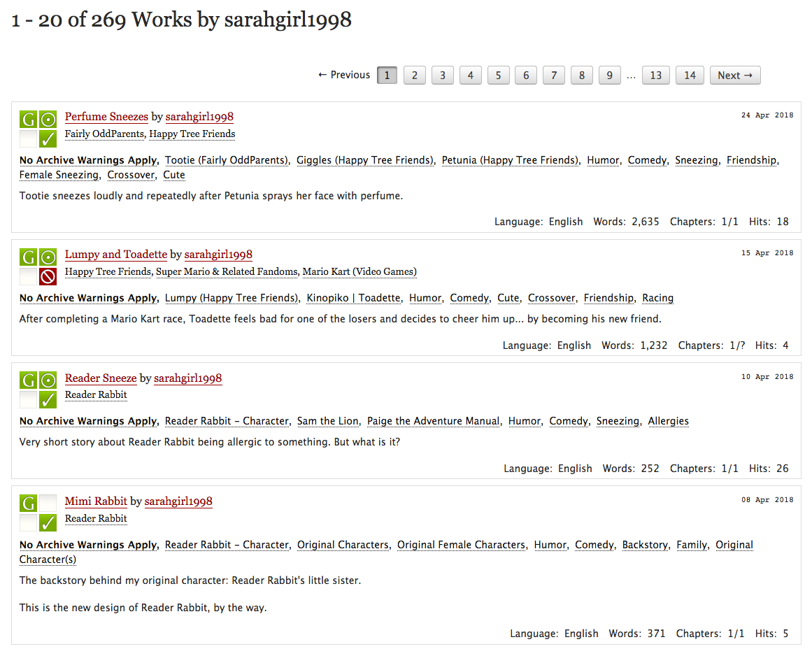The height and width of the screenshot is (649, 812).
Task: Open the Lumpy and Toadette work
Action: pyautogui.click(x=116, y=255)
